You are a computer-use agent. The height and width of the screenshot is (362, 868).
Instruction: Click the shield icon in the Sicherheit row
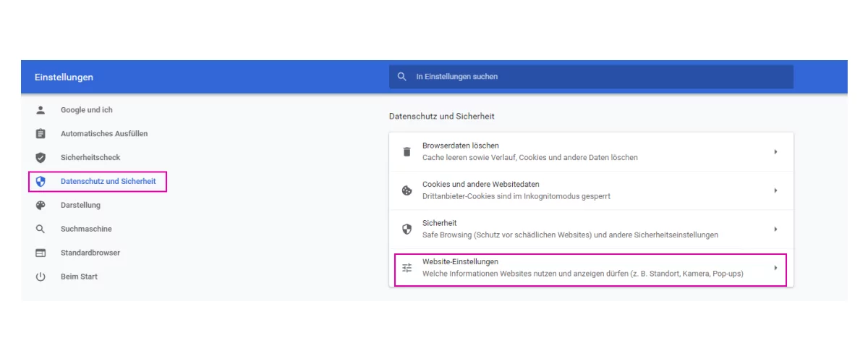pos(407,230)
